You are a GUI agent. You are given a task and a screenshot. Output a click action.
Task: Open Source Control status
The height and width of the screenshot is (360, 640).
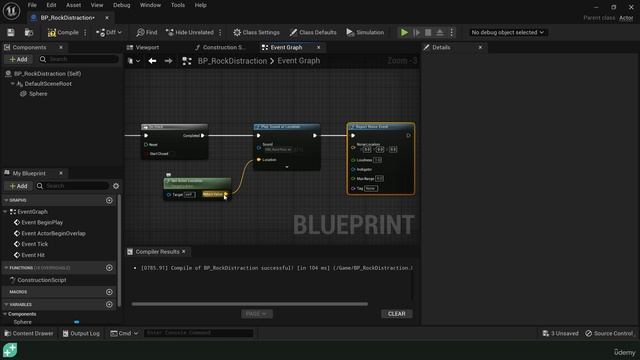[x=610, y=333]
